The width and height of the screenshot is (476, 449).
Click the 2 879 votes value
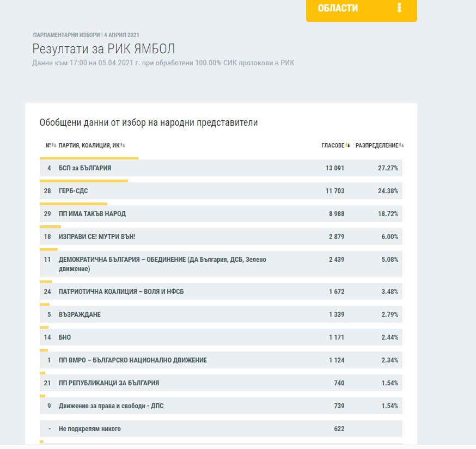[x=337, y=237]
